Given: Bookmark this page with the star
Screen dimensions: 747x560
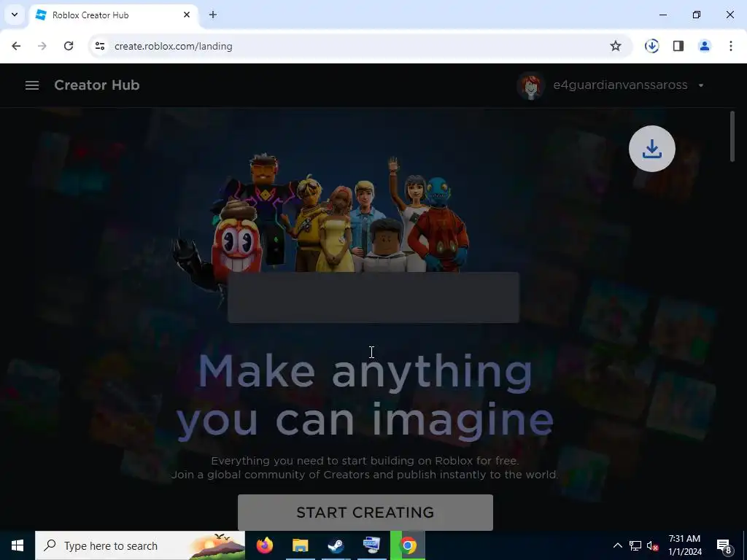Looking at the screenshot, I should (616, 46).
